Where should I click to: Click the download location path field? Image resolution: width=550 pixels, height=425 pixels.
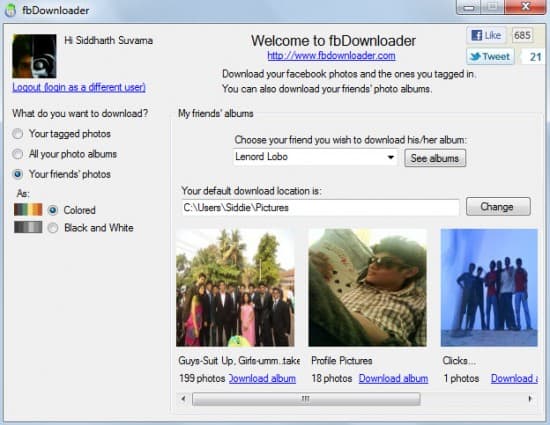[x=320, y=208]
